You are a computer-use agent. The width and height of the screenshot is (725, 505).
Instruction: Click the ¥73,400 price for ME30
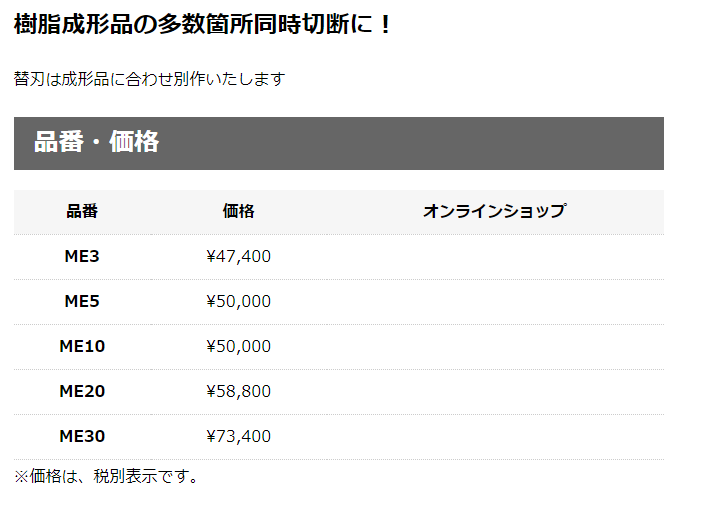pyautogui.click(x=239, y=436)
